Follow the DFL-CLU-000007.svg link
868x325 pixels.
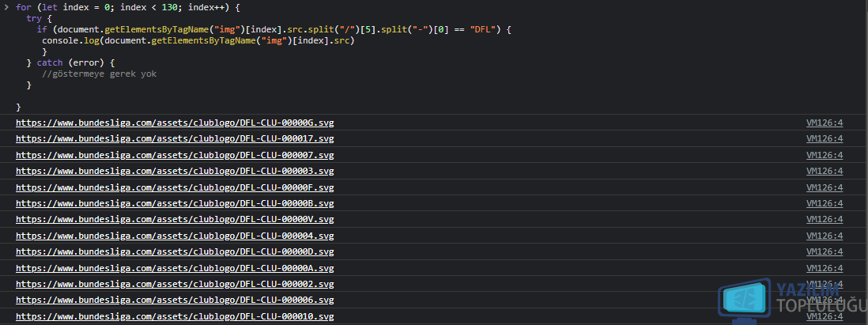point(175,155)
